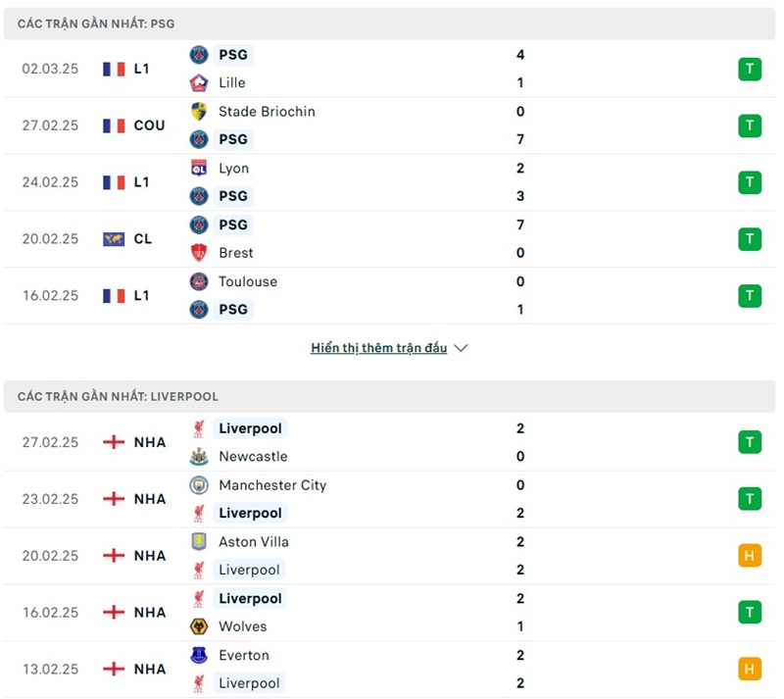Expand more matches with the chevron arrow

pos(462,348)
